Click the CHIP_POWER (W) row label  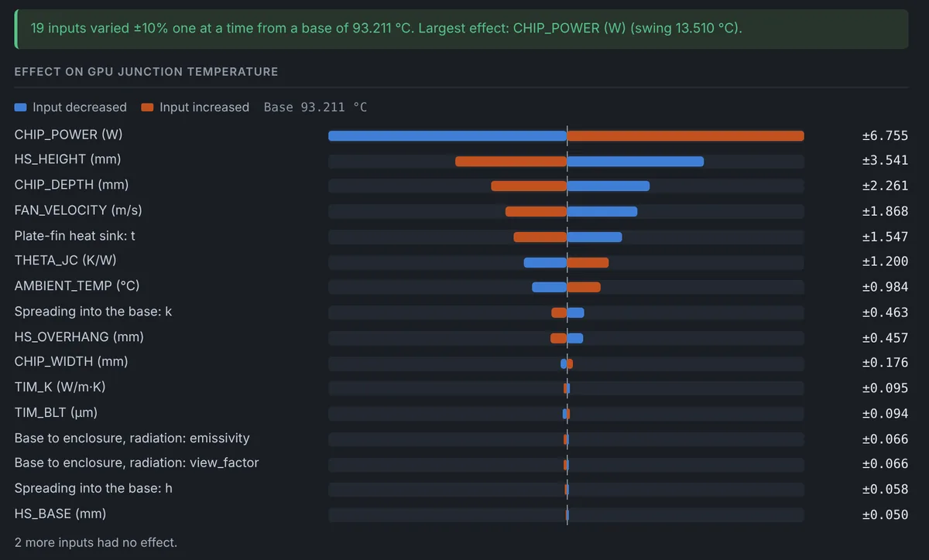[68, 135]
